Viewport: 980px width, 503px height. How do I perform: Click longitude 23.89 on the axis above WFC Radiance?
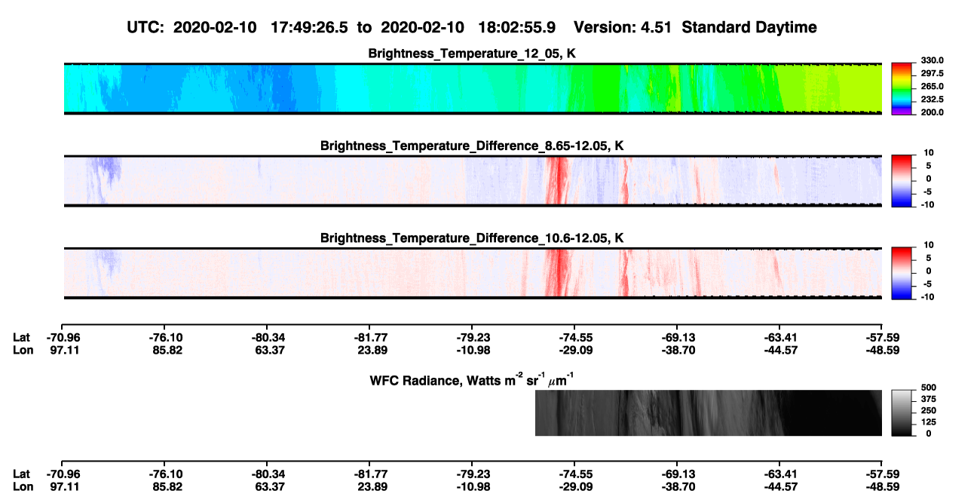click(x=371, y=351)
